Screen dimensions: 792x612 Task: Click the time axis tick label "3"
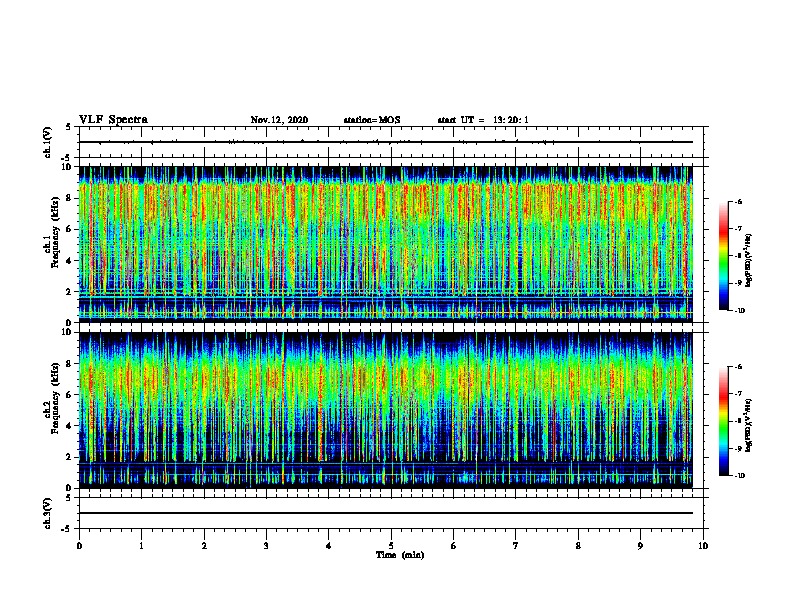(266, 546)
